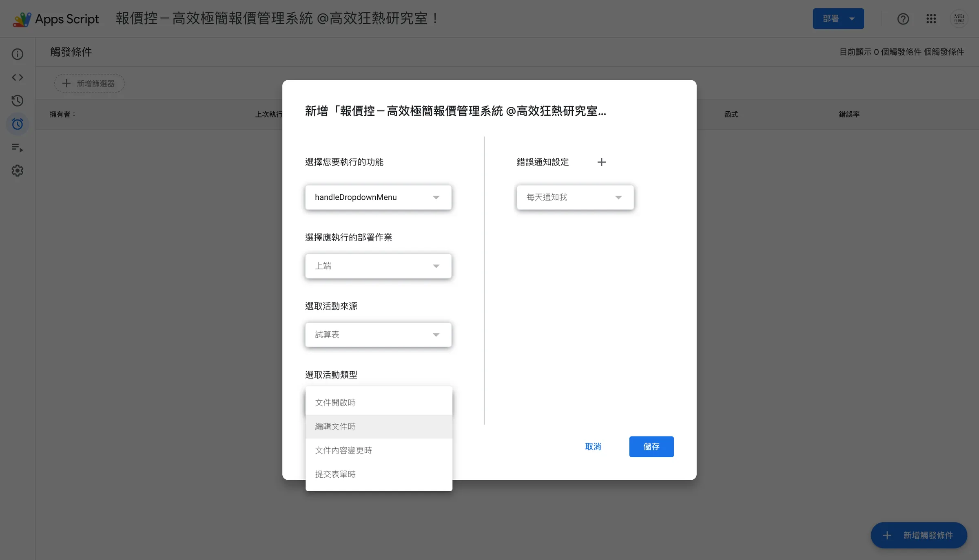979x560 pixels.
Task: Click the 擁有者 column header
Action: point(62,114)
